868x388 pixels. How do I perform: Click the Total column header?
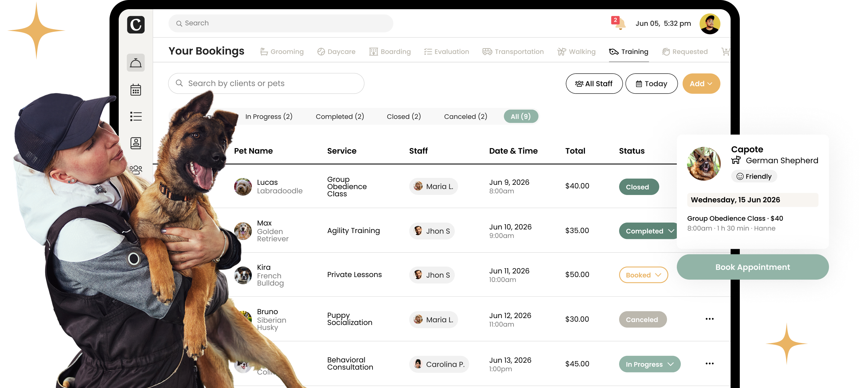pyautogui.click(x=575, y=151)
